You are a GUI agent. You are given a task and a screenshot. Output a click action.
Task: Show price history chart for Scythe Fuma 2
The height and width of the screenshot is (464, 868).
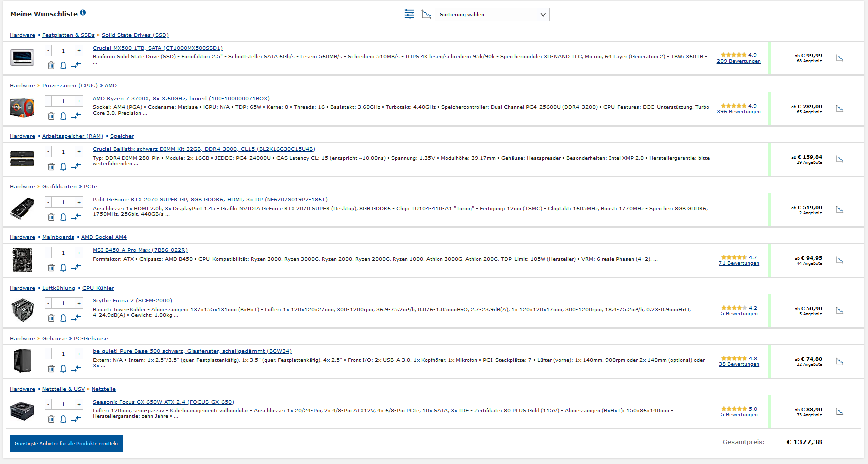840,311
